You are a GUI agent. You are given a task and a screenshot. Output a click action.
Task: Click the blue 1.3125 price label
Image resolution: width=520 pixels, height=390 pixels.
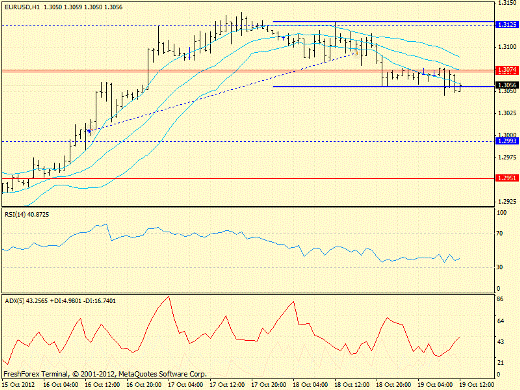coord(507,25)
